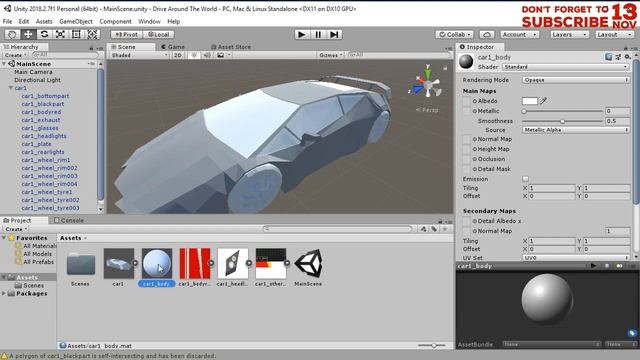This screenshot has height=360, width=640.
Task: Click the Step frame button
Action: coord(334,34)
